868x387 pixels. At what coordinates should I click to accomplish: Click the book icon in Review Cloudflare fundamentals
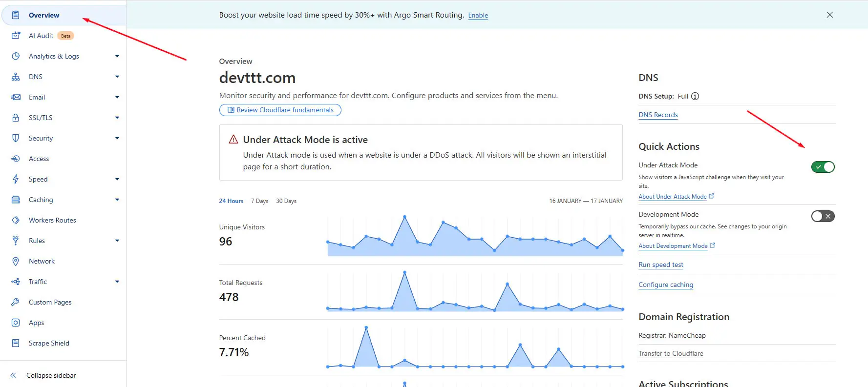pyautogui.click(x=231, y=110)
